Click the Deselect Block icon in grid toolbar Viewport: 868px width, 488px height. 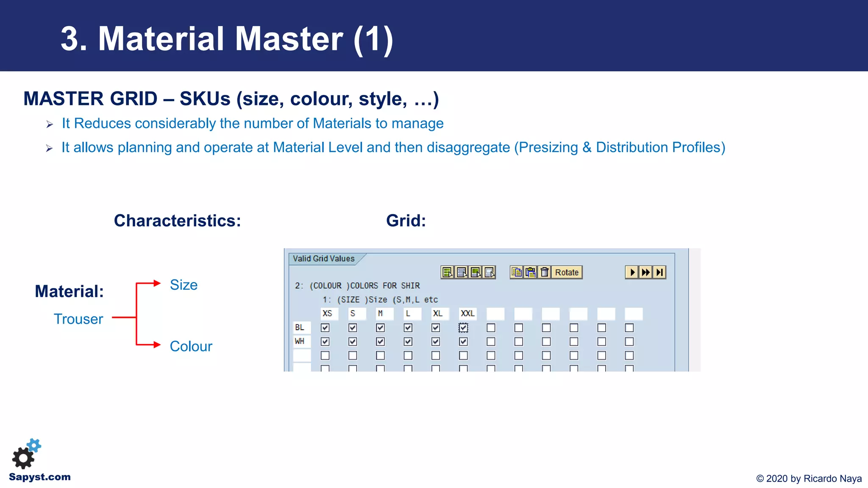490,272
